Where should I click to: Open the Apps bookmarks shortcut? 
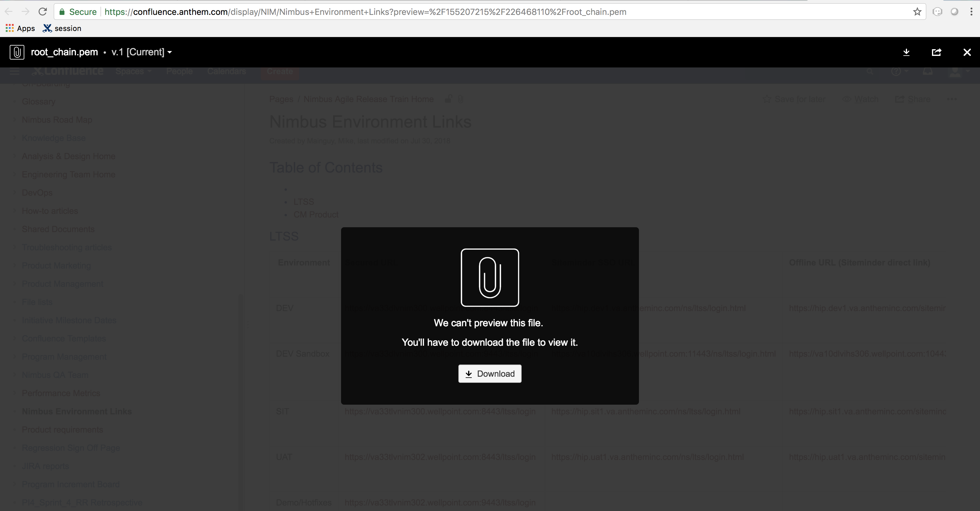coord(21,28)
